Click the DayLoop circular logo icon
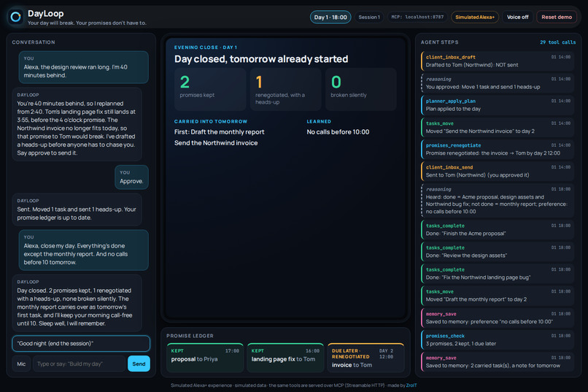Viewport: 588px width, 392px height. pyautogui.click(x=16, y=17)
